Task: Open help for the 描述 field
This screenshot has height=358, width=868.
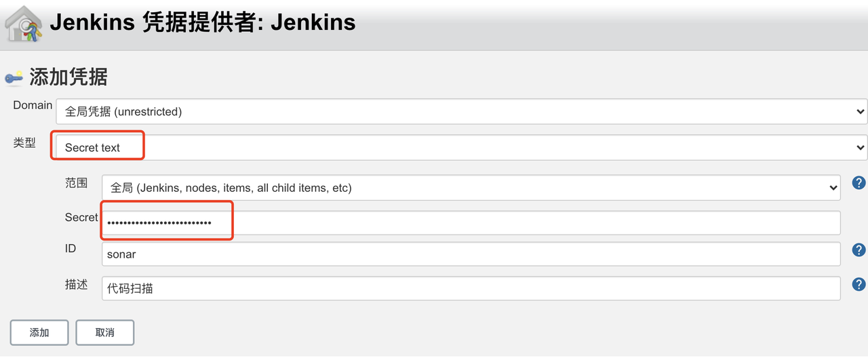Action: pos(859,285)
